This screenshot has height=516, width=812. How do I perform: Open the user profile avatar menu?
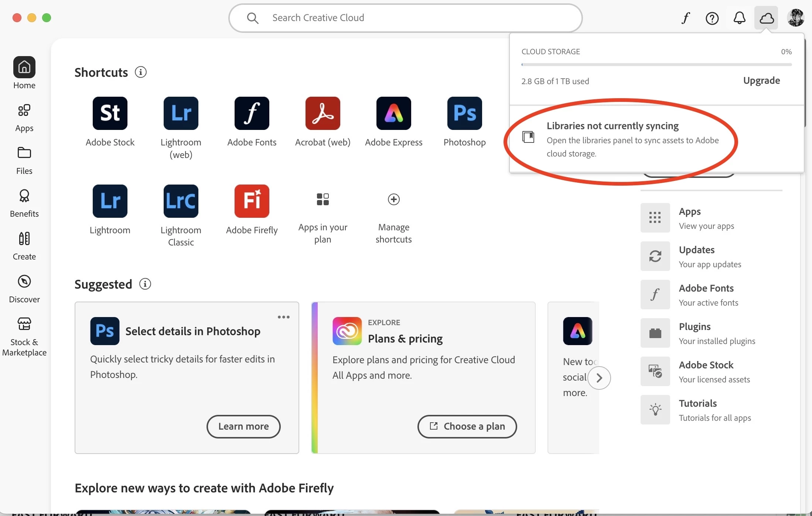[x=795, y=18]
